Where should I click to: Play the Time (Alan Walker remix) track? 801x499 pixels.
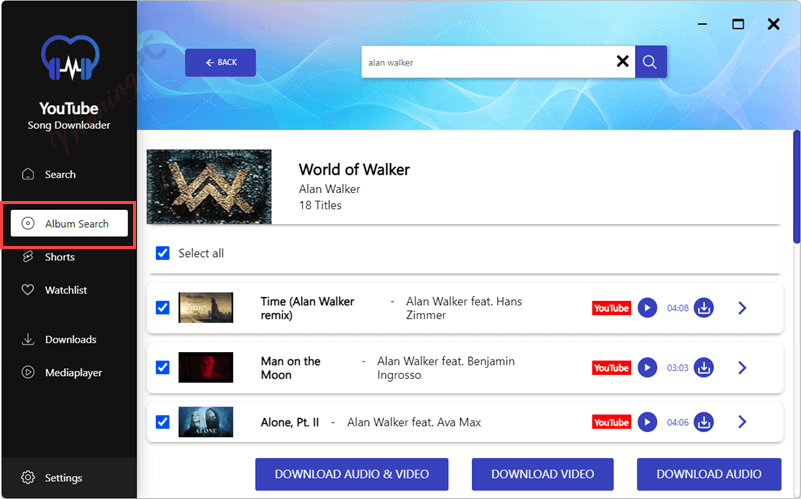coord(647,308)
